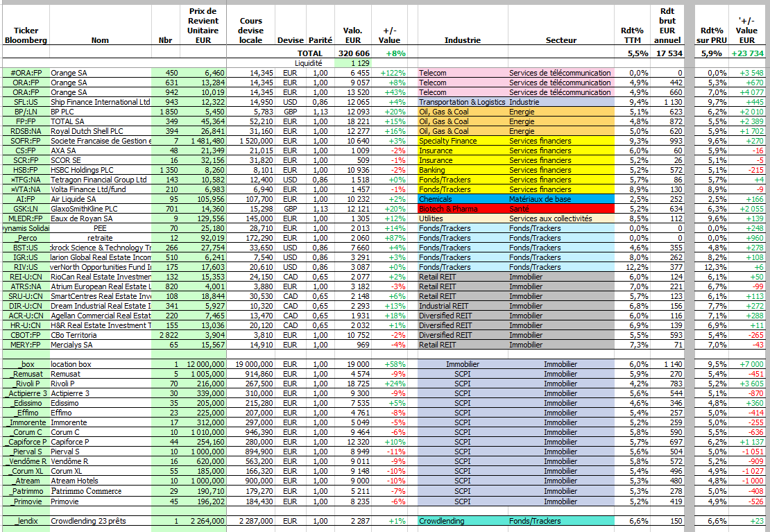Select the IGR:US ticker cell

tap(26, 257)
